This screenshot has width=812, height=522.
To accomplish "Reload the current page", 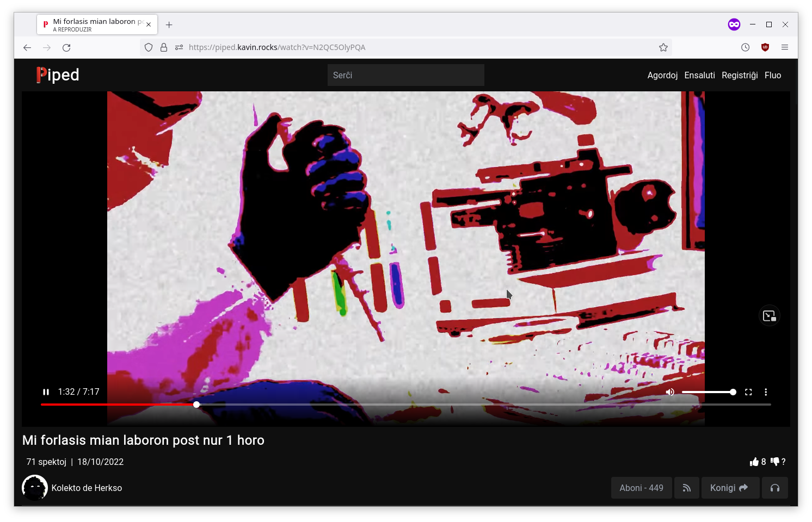I will pos(66,48).
